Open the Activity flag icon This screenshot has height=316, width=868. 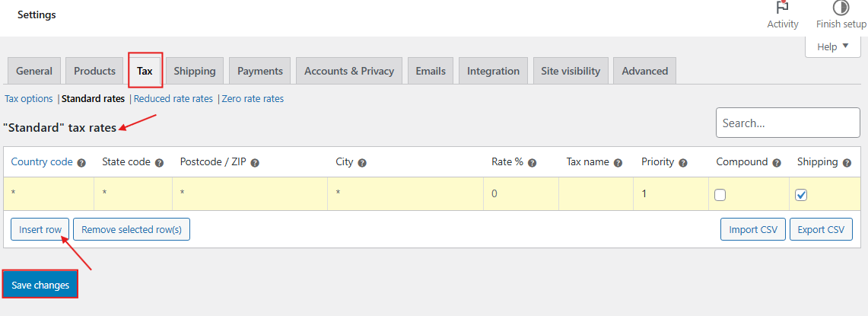(782, 8)
